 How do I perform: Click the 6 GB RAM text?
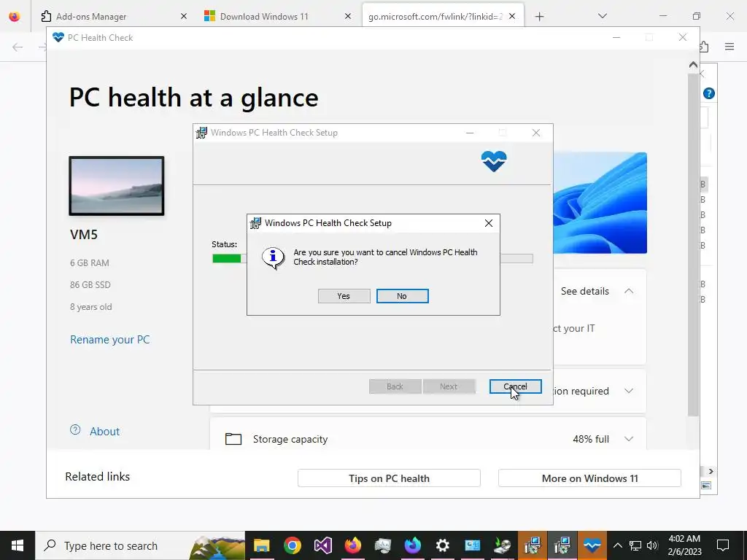(x=90, y=262)
